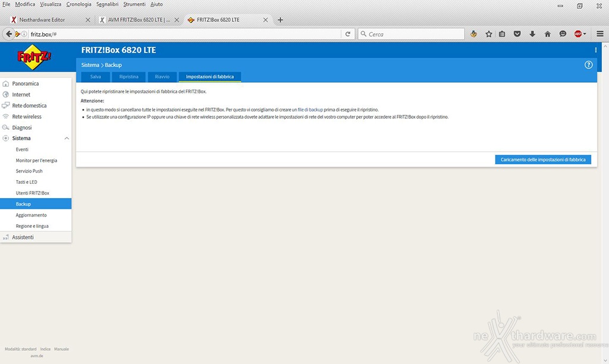Close the active FRITZ!Box 6820 LTE tab
The height and width of the screenshot is (364, 609).
point(265,20)
